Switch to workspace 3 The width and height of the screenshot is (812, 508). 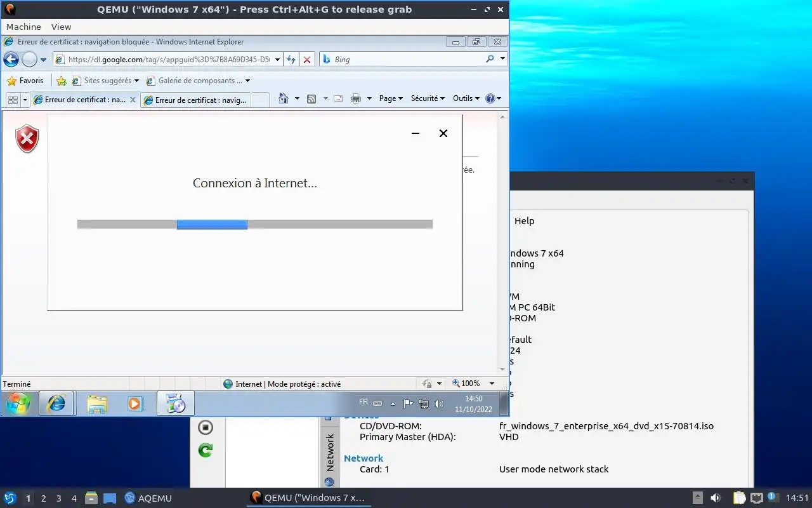pyautogui.click(x=59, y=498)
